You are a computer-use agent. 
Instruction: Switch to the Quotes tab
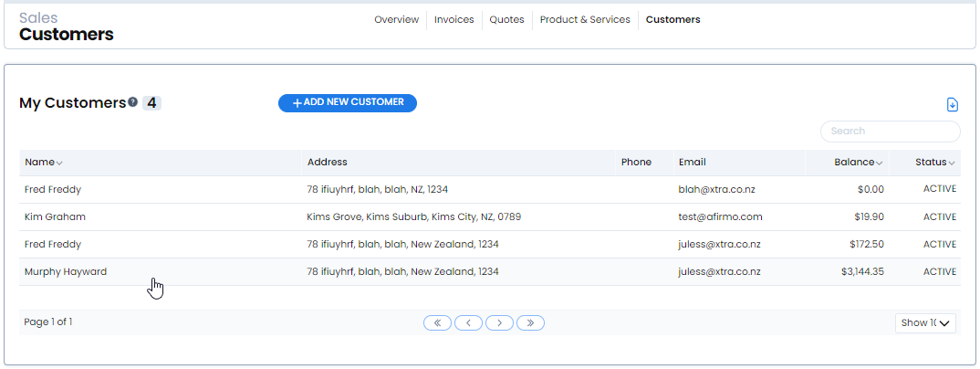(x=506, y=19)
